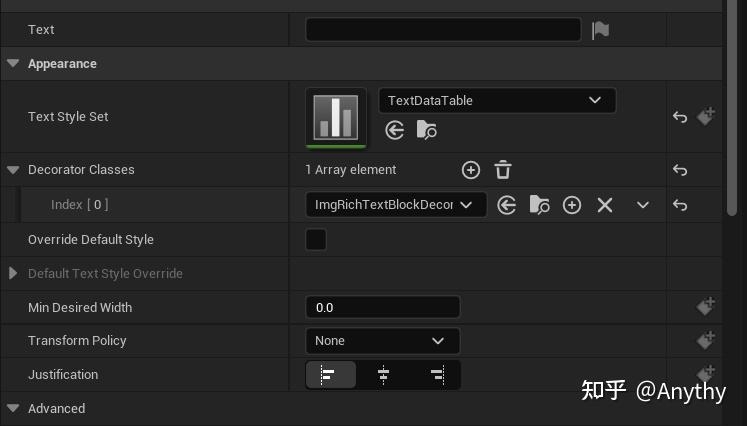Browse to ImgRichTextBlockDecorator class asset
Screen dimensions: 747x426
tap(539, 205)
